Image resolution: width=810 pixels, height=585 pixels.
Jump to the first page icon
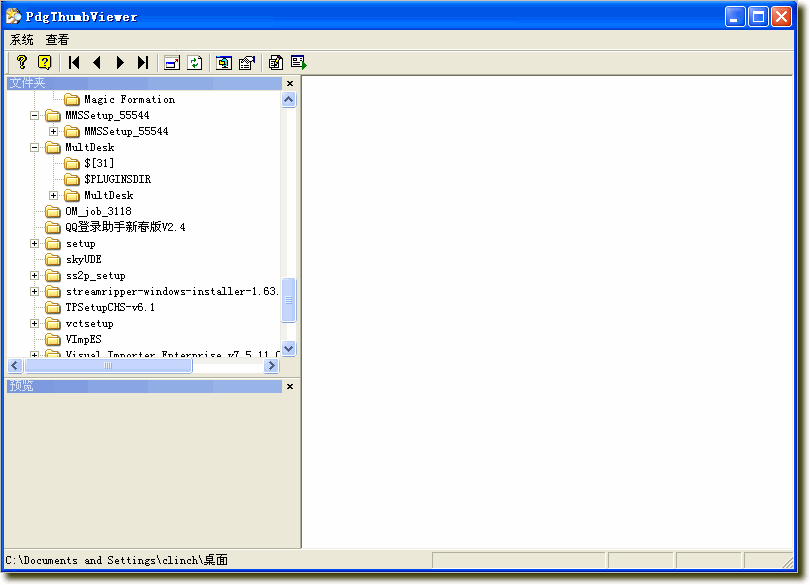[74, 61]
